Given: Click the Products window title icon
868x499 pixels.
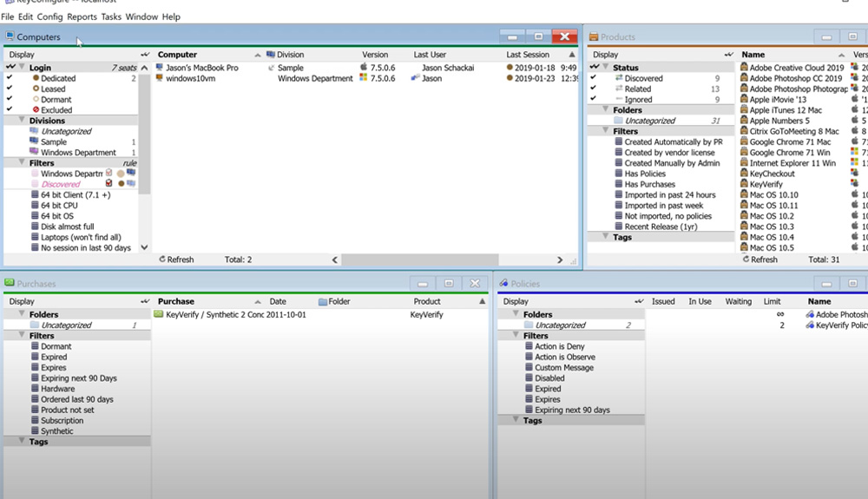Looking at the screenshot, I should tap(594, 36).
